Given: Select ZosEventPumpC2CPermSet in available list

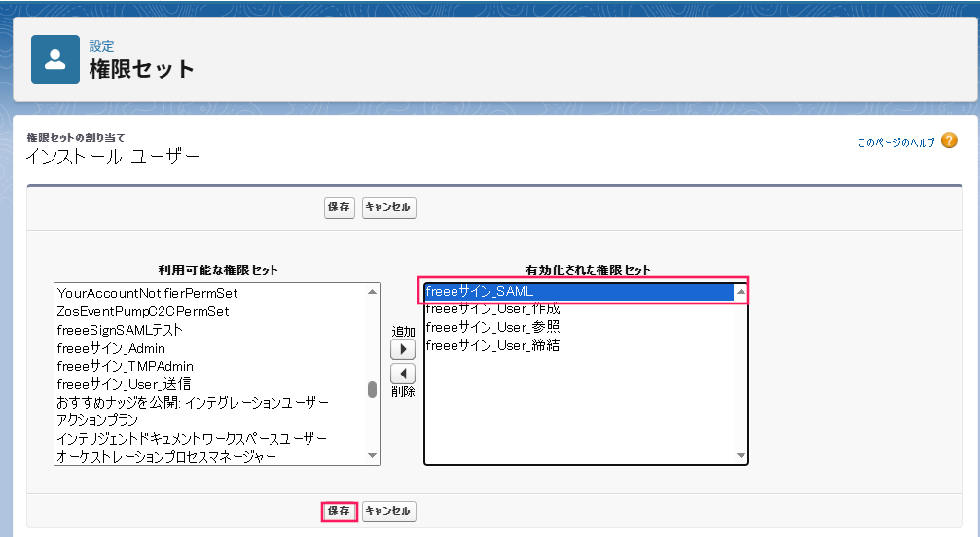Looking at the screenshot, I should (x=210, y=311).
